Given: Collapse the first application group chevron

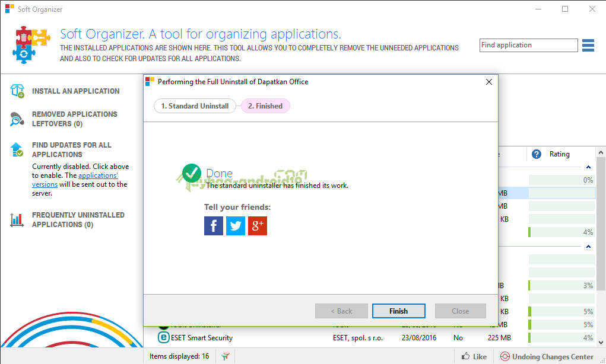Looking at the screenshot, I should pos(588,167).
